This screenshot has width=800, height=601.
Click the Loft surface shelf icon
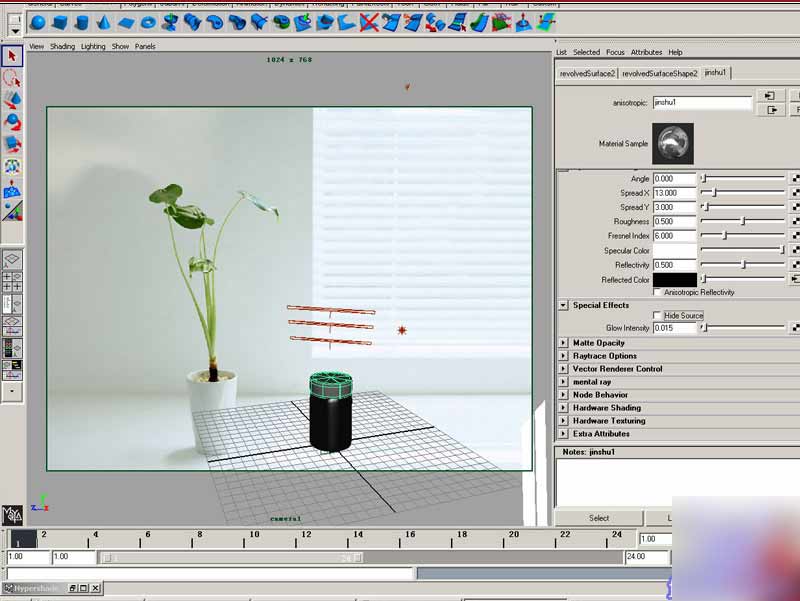[x=192, y=23]
